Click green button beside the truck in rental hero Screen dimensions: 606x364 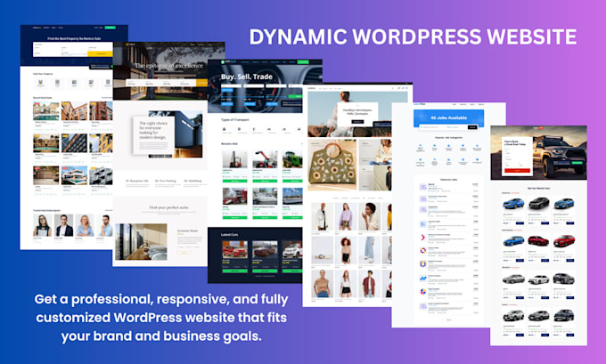click(577, 163)
